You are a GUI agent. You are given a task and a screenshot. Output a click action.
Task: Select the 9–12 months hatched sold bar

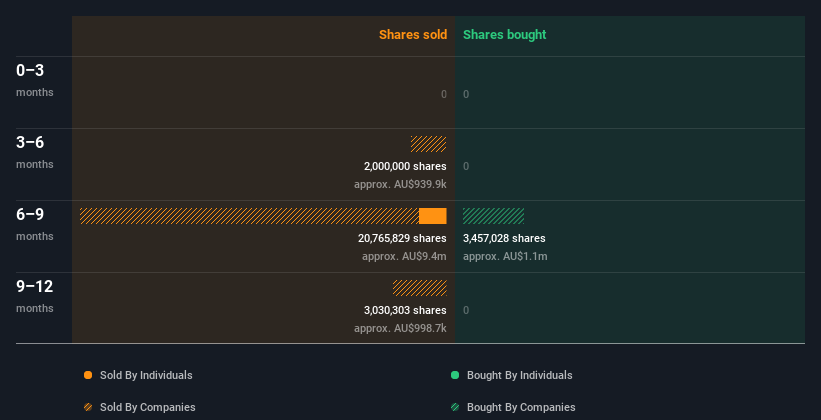pyautogui.click(x=419, y=288)
